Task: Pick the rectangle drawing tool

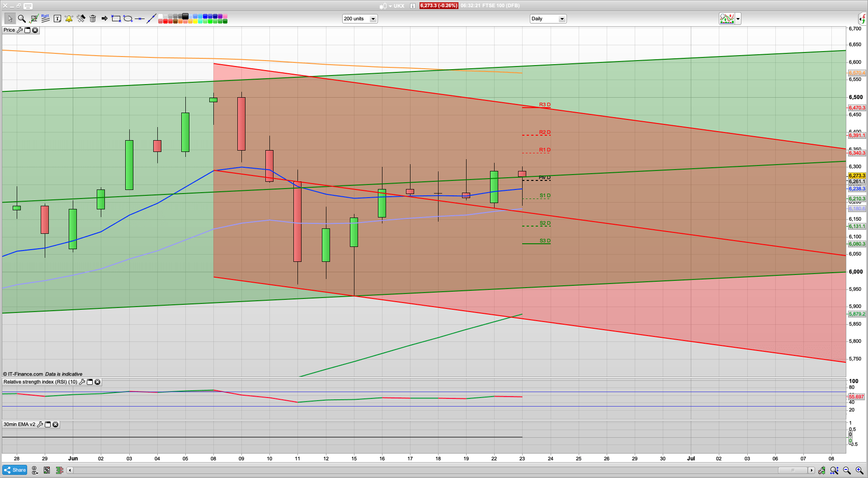Action: 116,19
